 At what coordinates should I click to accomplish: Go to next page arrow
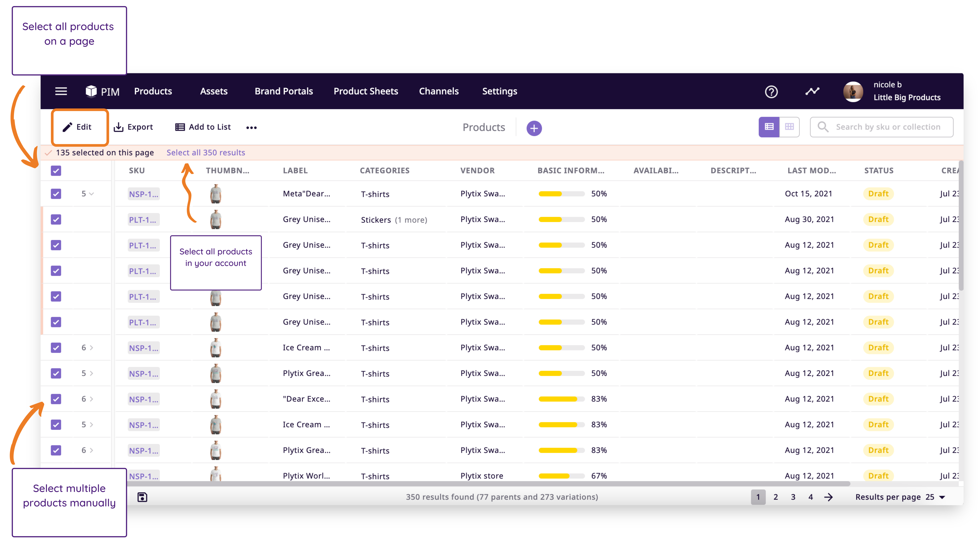(x=829, y=497)
